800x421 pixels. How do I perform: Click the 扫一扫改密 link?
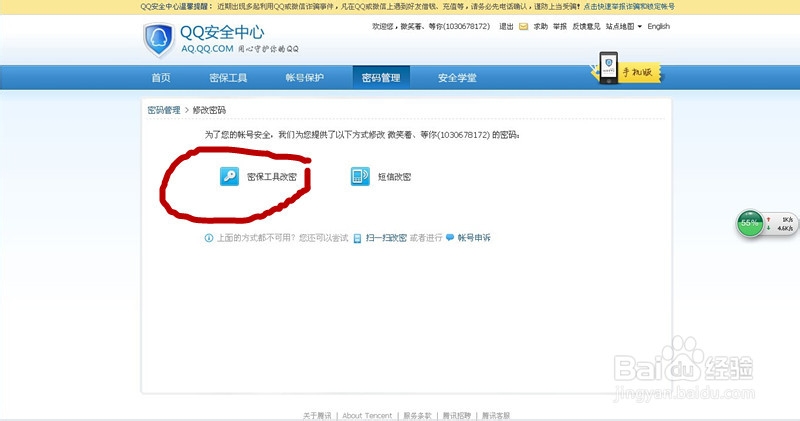[x=386, y=238]
